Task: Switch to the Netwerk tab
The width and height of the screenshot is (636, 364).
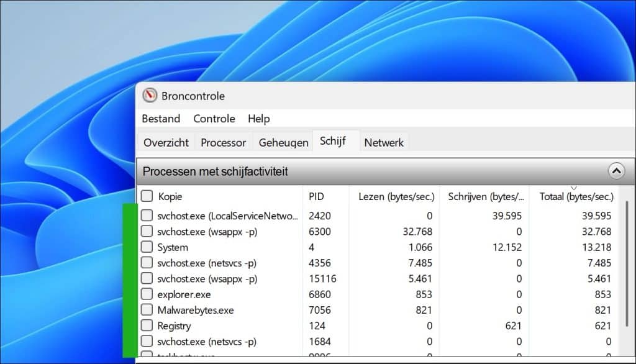Action: pos(384,142)
